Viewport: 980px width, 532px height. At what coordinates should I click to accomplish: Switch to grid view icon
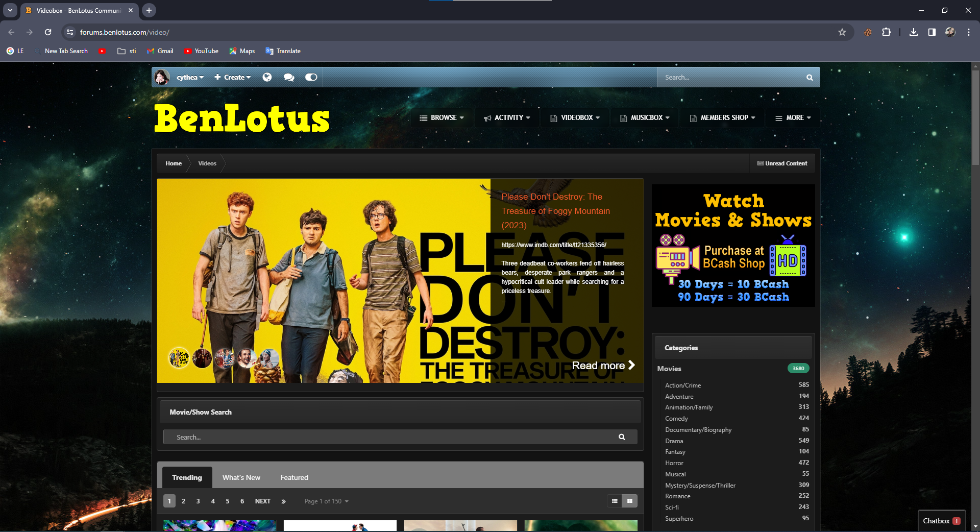[630, 501]
